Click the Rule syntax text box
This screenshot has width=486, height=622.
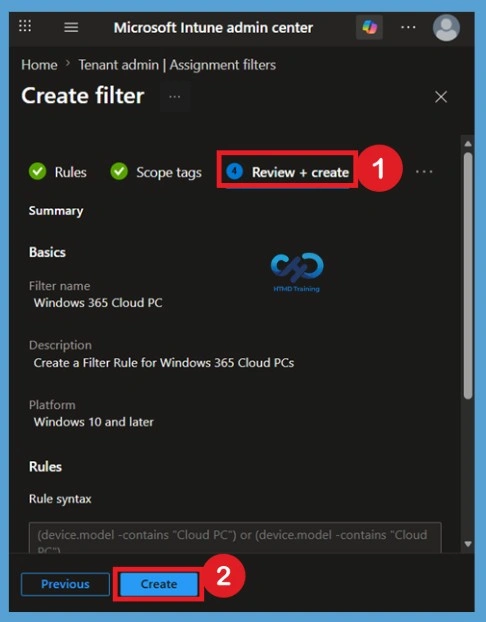(x=235, y=538)
